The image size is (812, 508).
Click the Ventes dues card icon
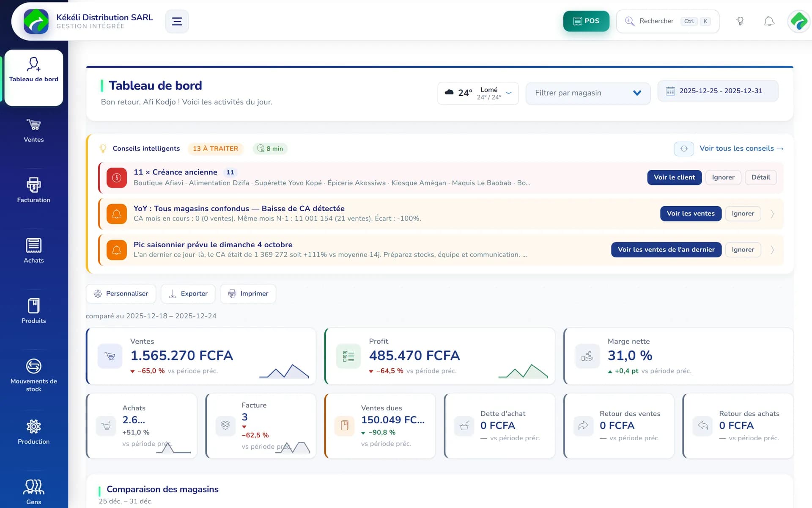tap(345, 425)
